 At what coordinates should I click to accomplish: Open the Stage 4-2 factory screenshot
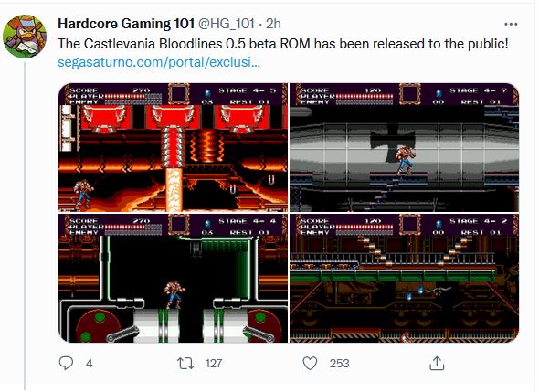coord(404,278)
